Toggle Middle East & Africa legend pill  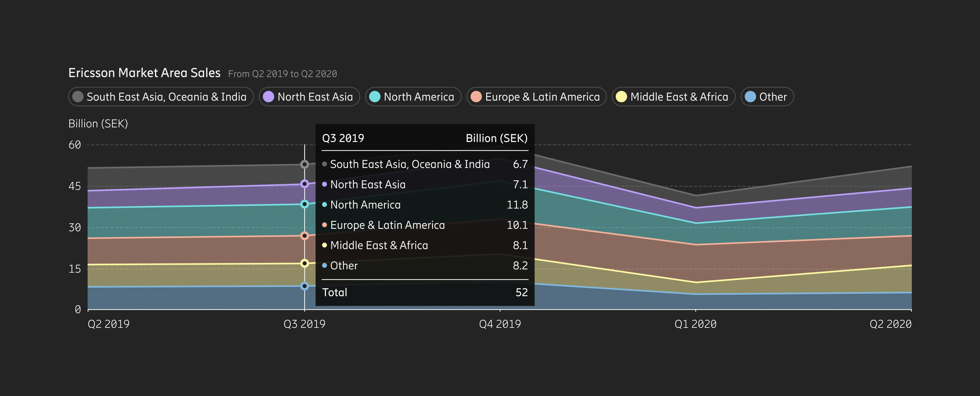673,97
